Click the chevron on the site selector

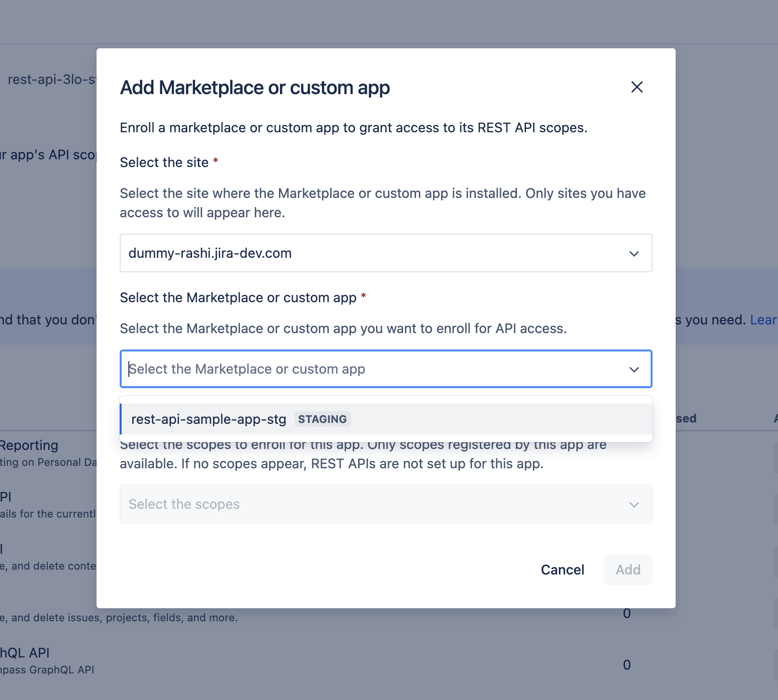[x=635, y=253]
